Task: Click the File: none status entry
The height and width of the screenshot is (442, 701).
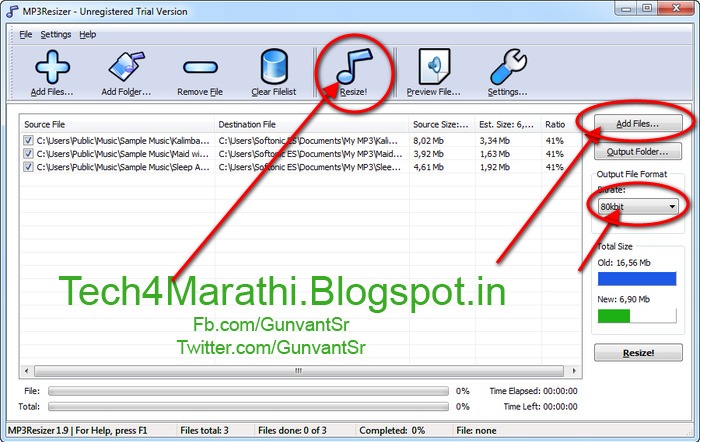Action: (476, 430)
